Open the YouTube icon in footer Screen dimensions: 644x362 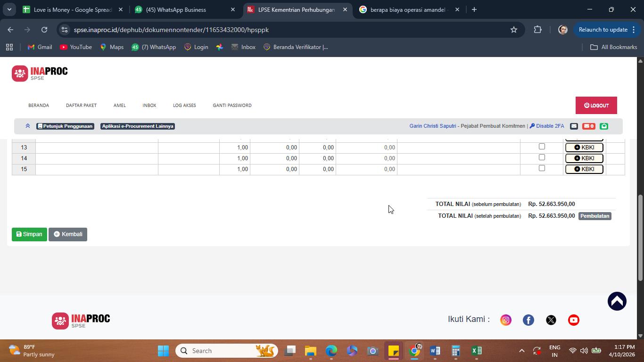click(x=574, y=320)
